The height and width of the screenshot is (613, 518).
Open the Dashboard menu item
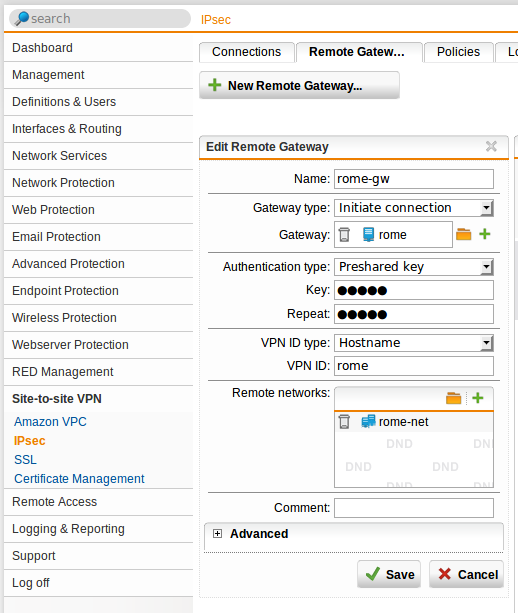pos(99,48)
